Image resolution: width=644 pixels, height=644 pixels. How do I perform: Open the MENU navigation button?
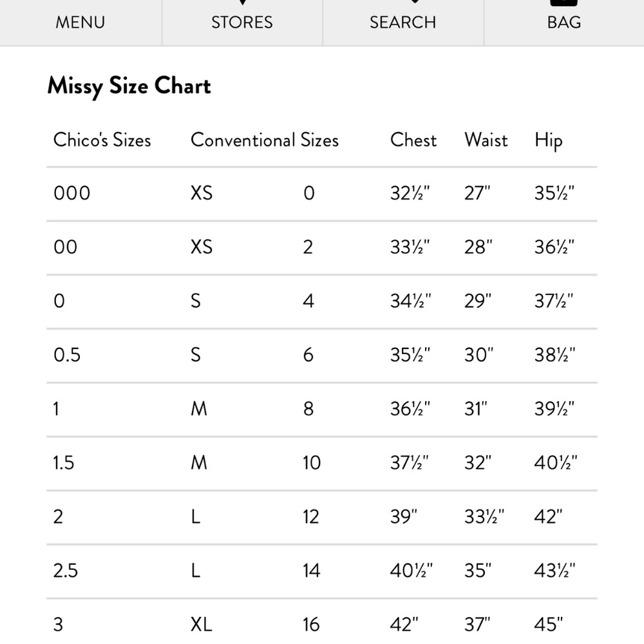coord(80,22)
